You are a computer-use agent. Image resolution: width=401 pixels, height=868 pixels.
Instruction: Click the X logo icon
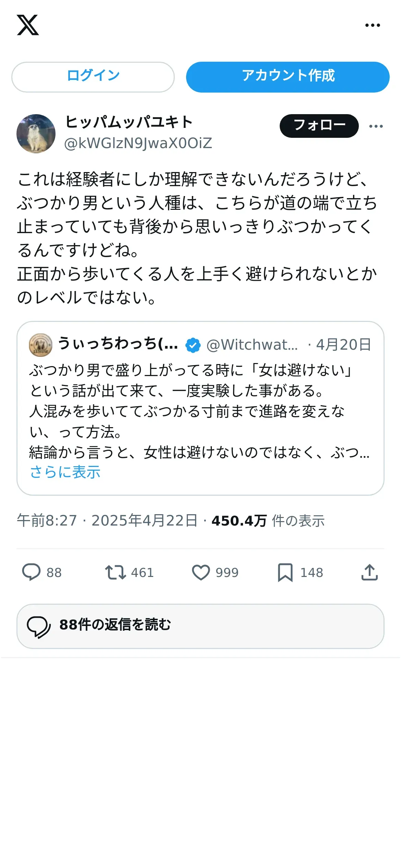point(28,25)
